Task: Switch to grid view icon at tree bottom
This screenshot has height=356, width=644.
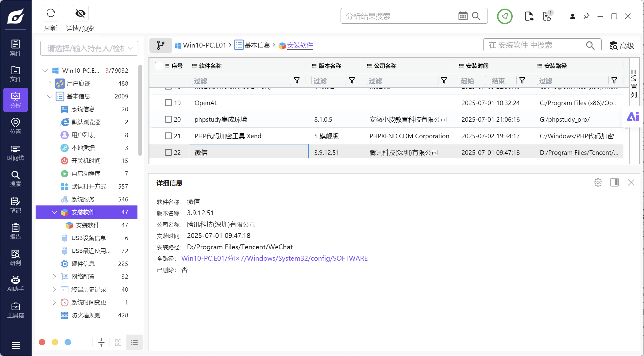Action: [x=118, y=343]
